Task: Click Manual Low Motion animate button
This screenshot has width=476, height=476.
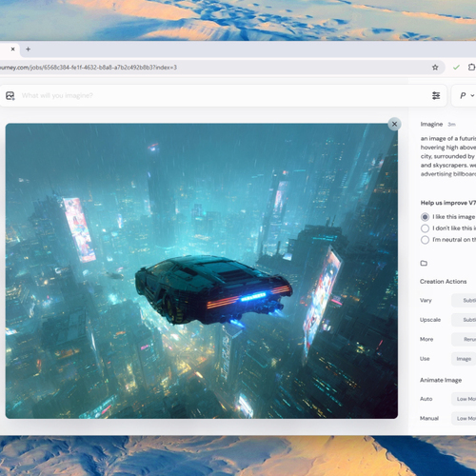Action: point(464,418)
